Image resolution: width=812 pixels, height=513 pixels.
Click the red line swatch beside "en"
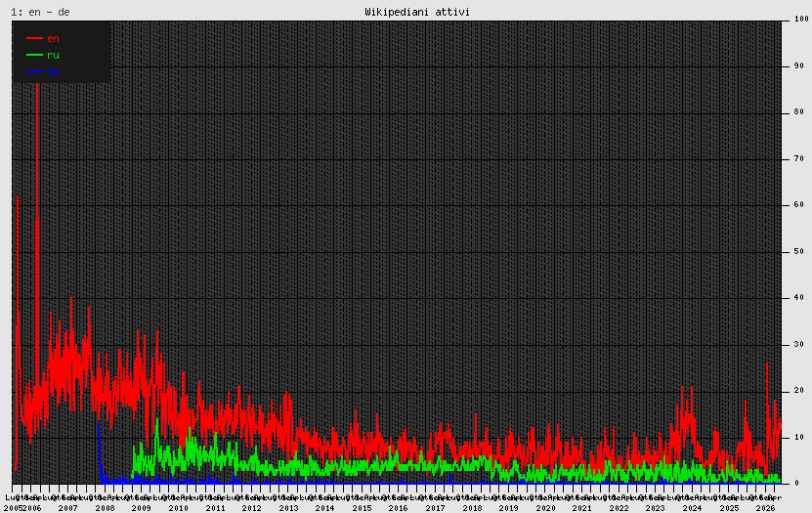coord(35,38)
